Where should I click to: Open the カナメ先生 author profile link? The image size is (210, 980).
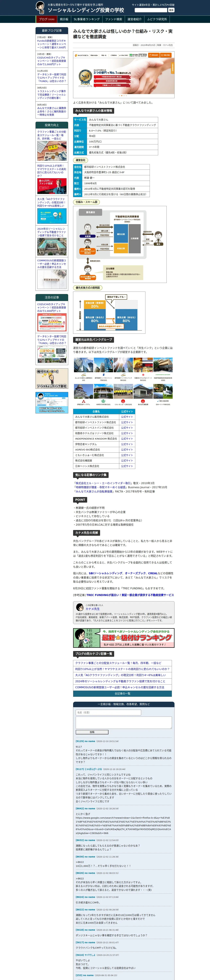pyautogui.click(x=93, y=609)
